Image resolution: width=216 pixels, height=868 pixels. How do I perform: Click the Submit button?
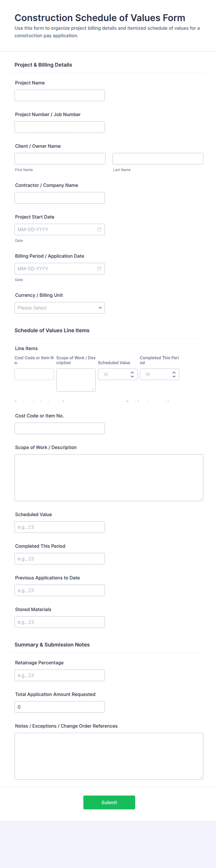click(x=109, y=802)
